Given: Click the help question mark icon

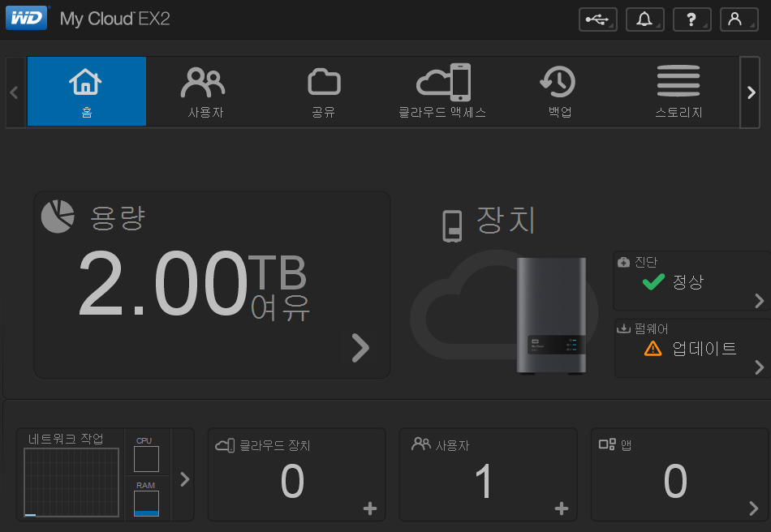Looking at the screenshot, I should tap(691, 19).
